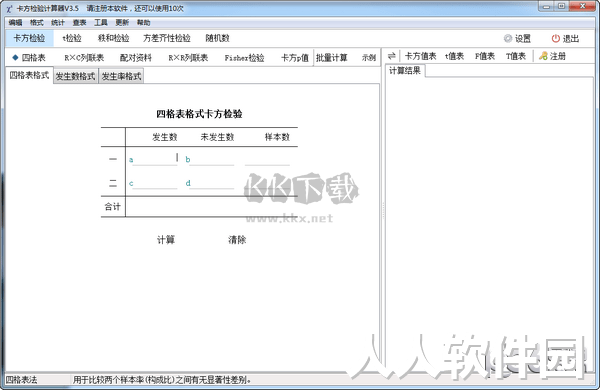Screen dimensions: 600x390
Task: Select the 配对资料 toolbar item
Action: (x=136, y=58)
